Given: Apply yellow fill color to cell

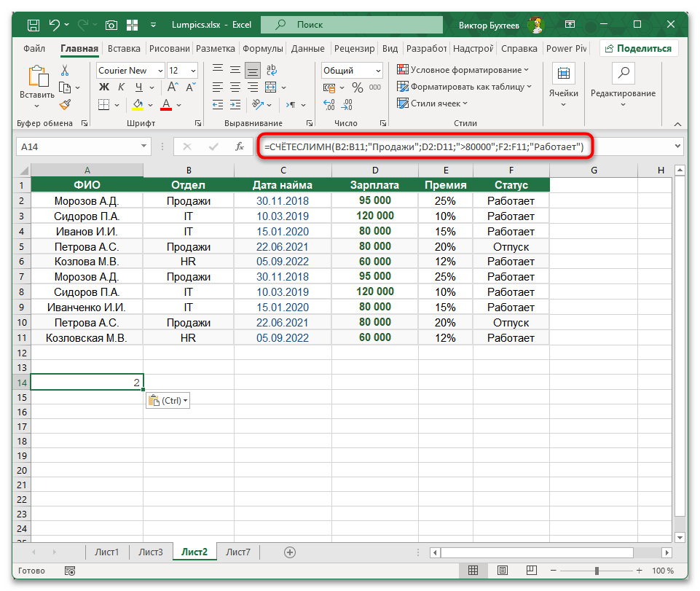Looking at the screenshot, I should [x=138, y=105].
